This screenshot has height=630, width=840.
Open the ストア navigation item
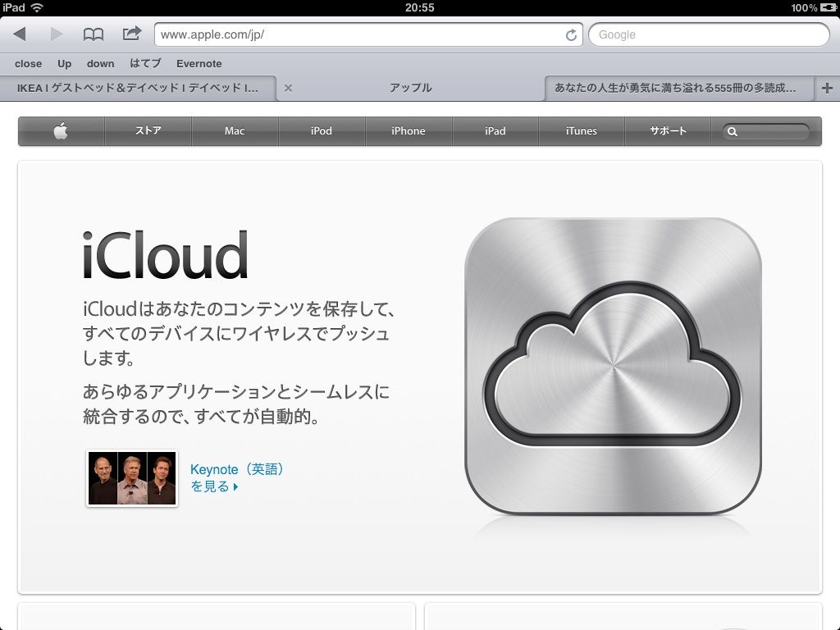[148, 130]
